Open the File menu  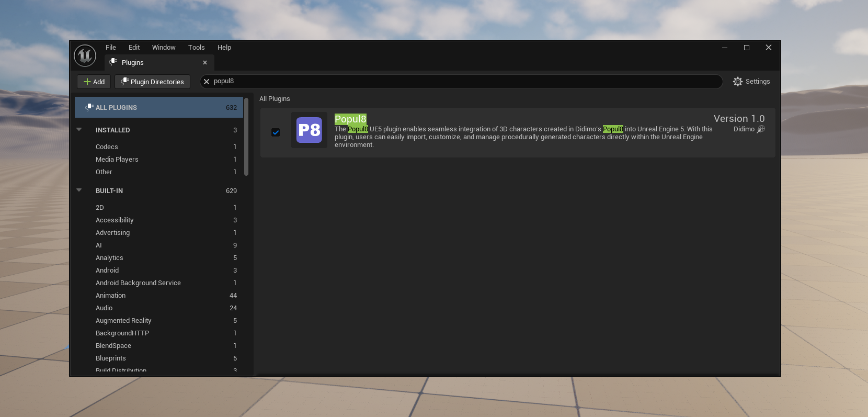pyautogui.click(x=111, y=48)
